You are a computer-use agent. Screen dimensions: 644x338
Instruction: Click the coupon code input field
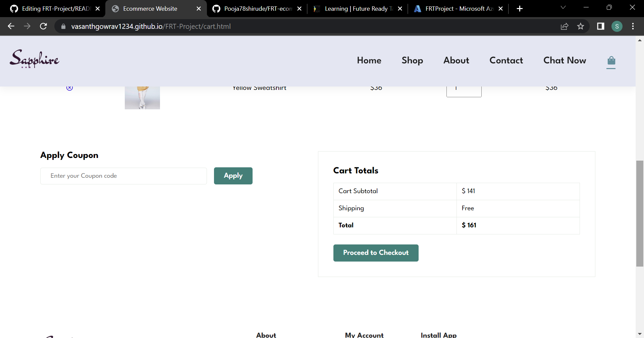(123, 176)
